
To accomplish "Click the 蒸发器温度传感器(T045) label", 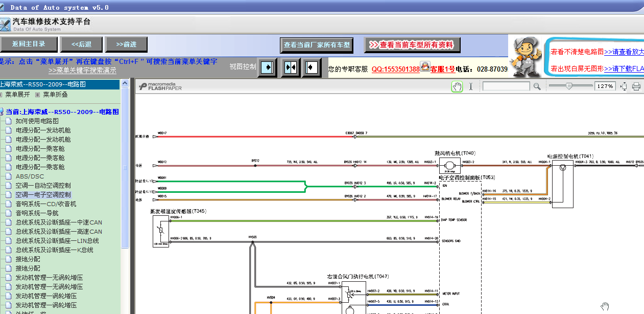I will [178, 211].
